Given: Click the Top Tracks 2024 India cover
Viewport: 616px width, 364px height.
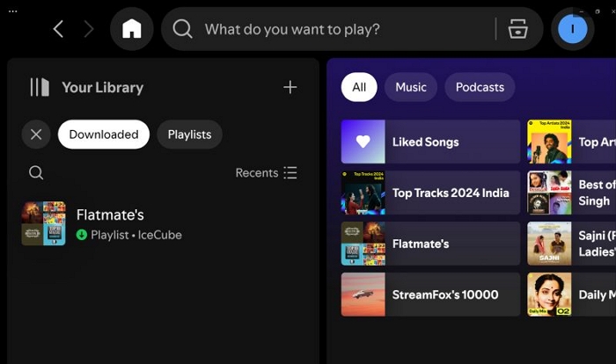Looking at the screenshot, I should tap(363, 193).
